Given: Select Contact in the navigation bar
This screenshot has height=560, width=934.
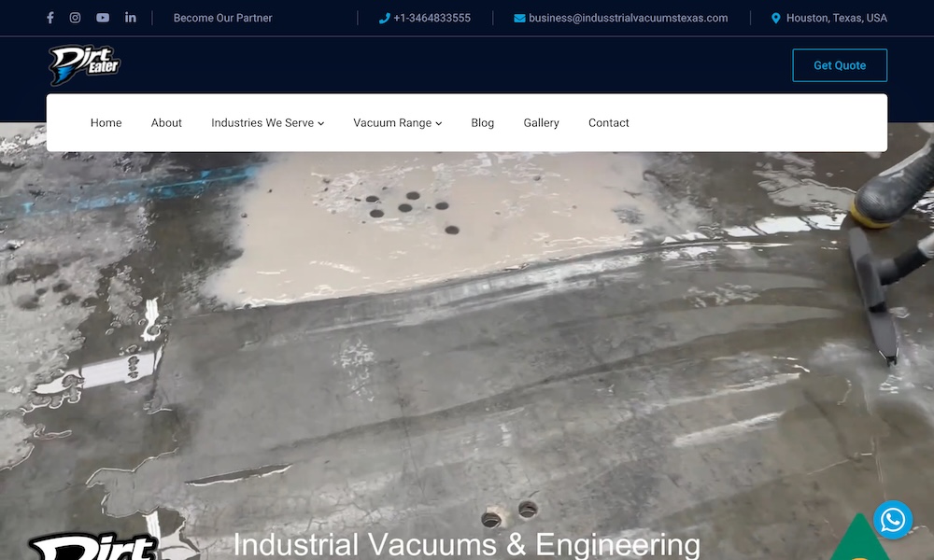Looking at the screenshot, I should click(609, 123).
